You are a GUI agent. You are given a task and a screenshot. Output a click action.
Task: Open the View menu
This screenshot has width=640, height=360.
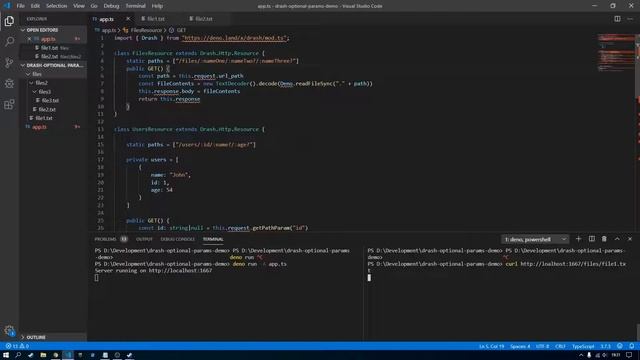point(79,6)
